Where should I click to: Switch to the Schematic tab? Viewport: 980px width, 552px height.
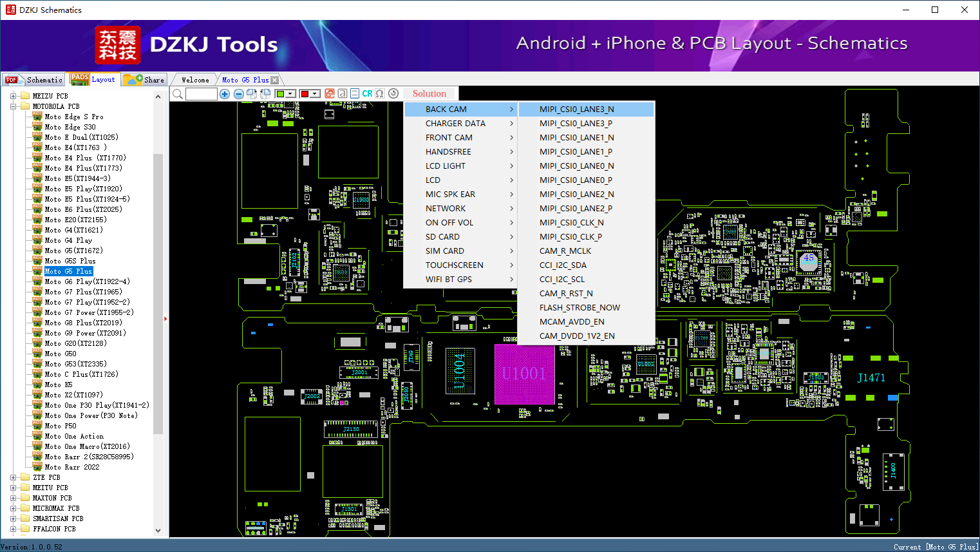click(x=33, y=80)
